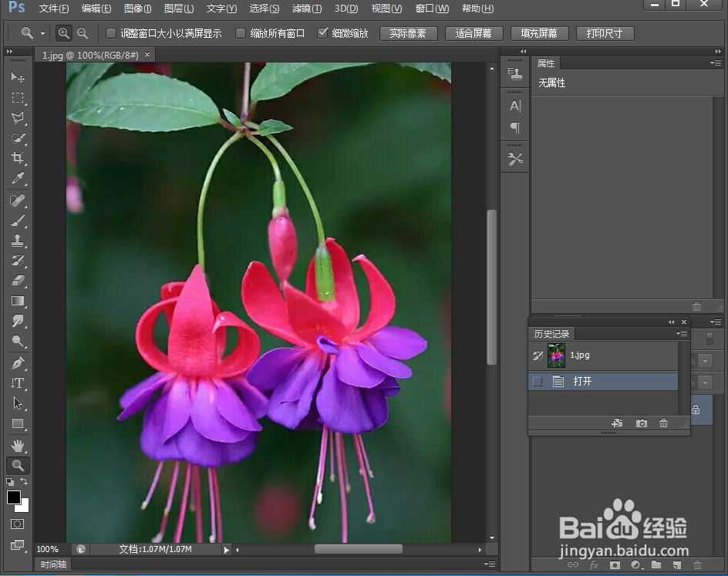Screen dimensions: 728x576
Task: Open the 图层(L) menu
Action: coord(179,8)
